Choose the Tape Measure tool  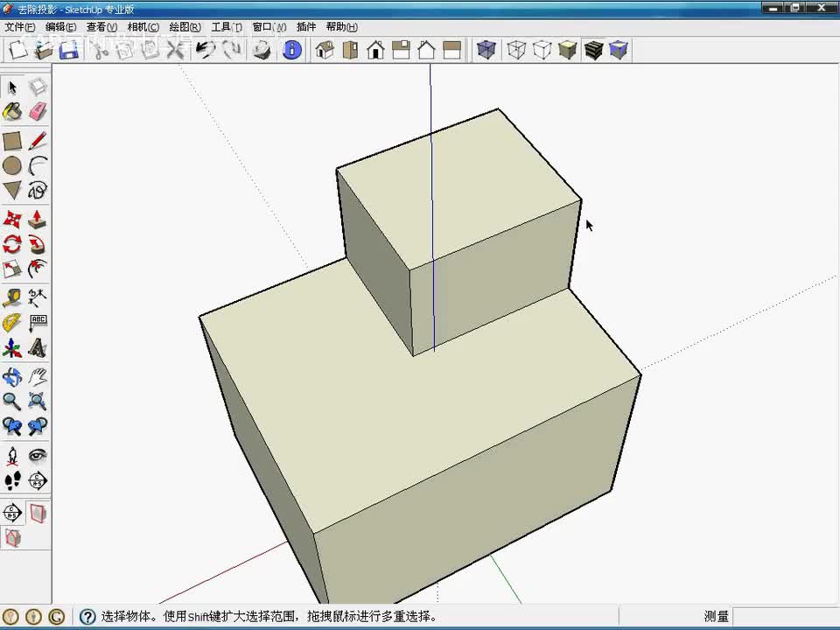coord(12,297)
